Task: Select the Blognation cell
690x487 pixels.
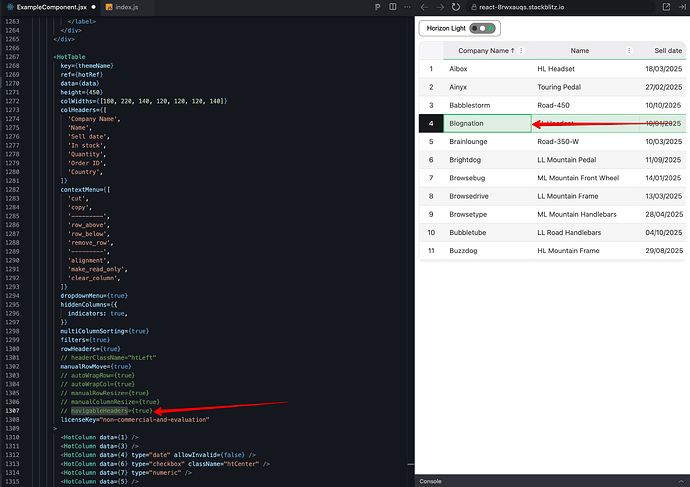Action: tap(487, 123)
